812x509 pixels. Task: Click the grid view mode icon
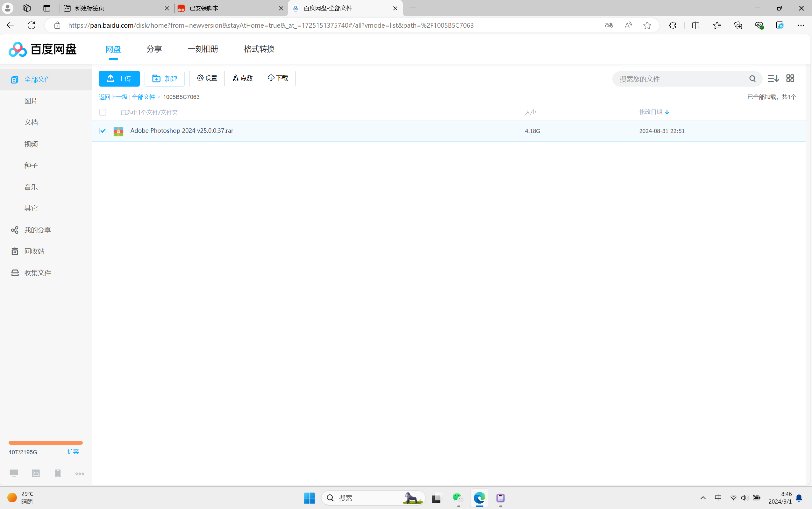click(790, 78)
